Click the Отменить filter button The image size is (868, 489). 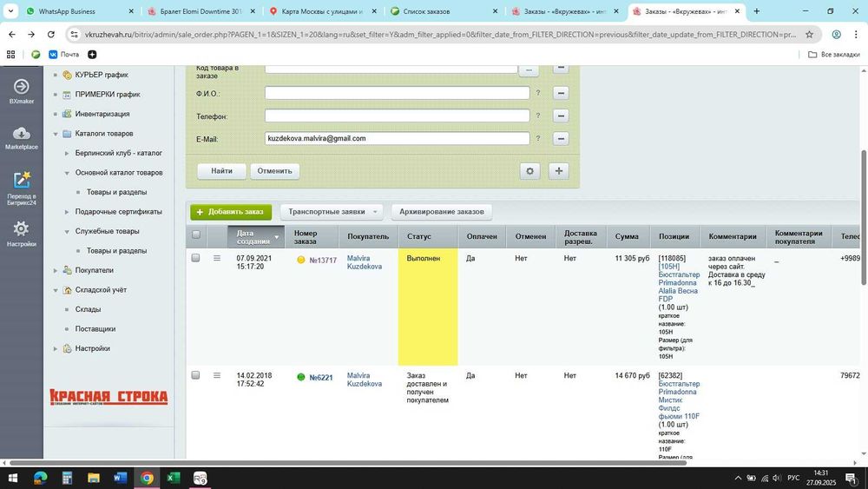(274, 171)
